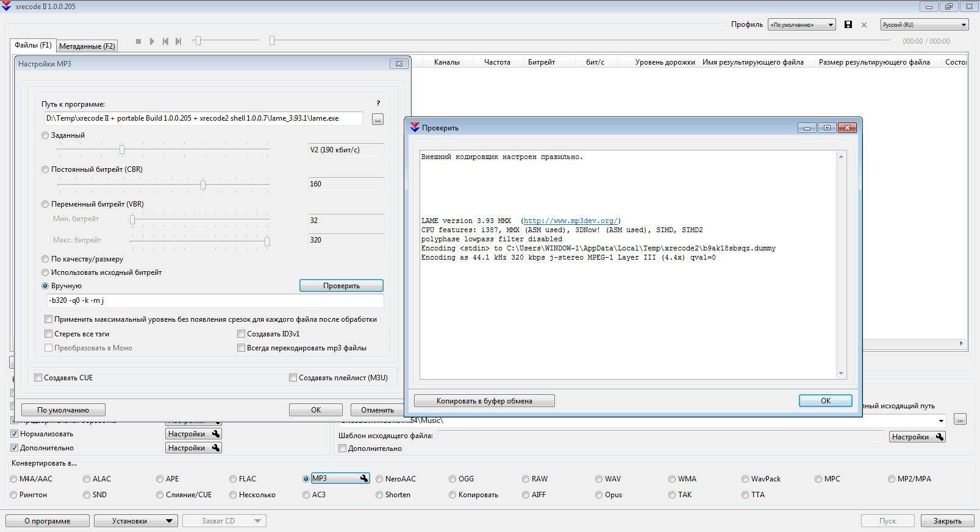Enable the Создавать CUE checkbox
980x532 pixels.
click(38, 378)
